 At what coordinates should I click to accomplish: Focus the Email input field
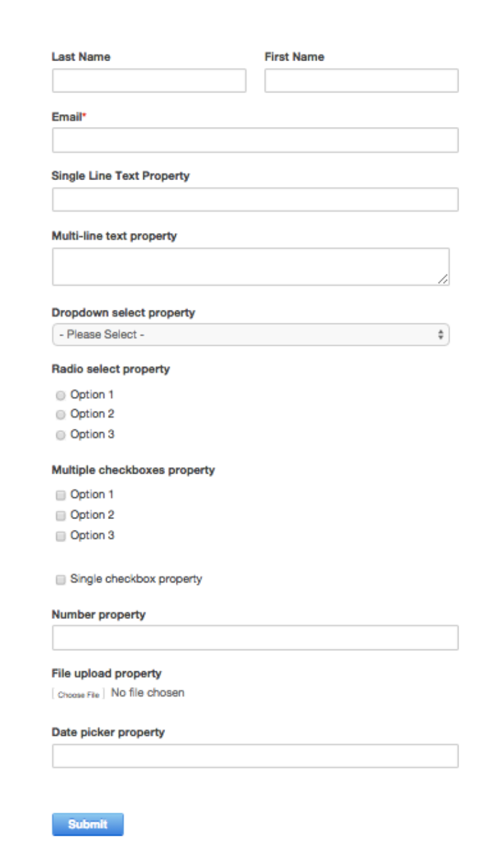click(255, 140)
